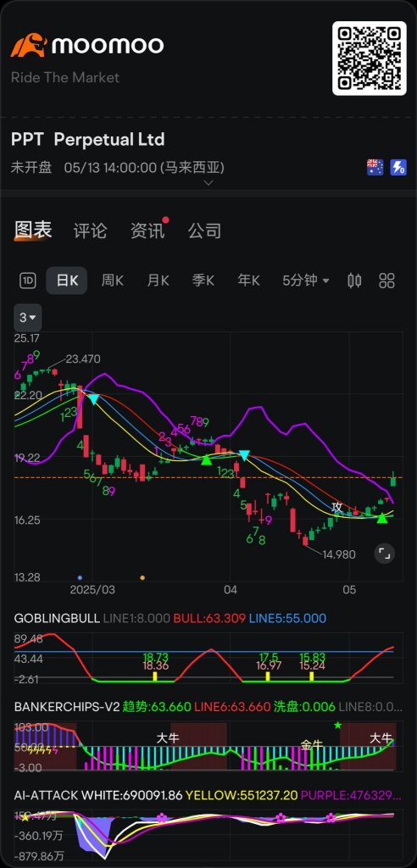This screenshot has height=868, width=417.
Task: Select the 季K timeframe
Action: (x=203, y=281)
